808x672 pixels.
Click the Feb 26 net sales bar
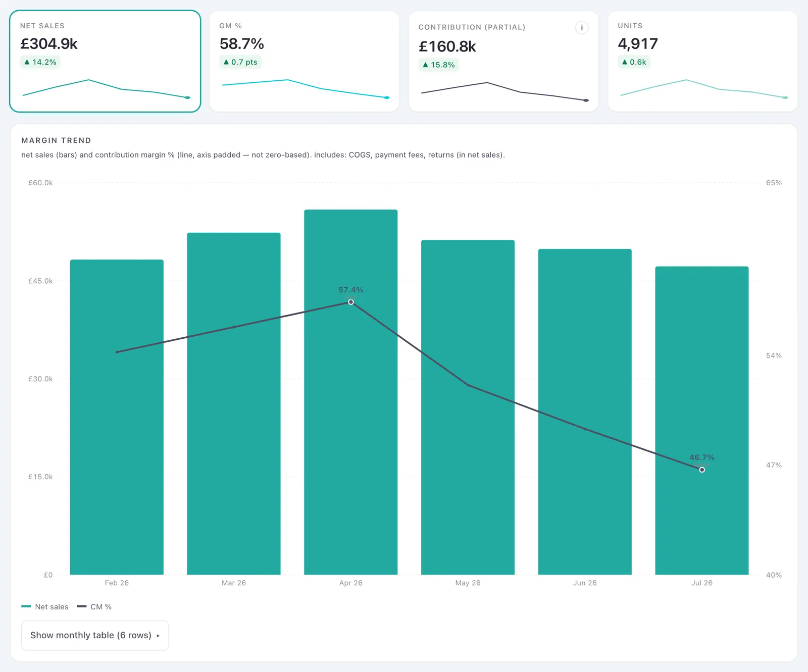[117, 417]
